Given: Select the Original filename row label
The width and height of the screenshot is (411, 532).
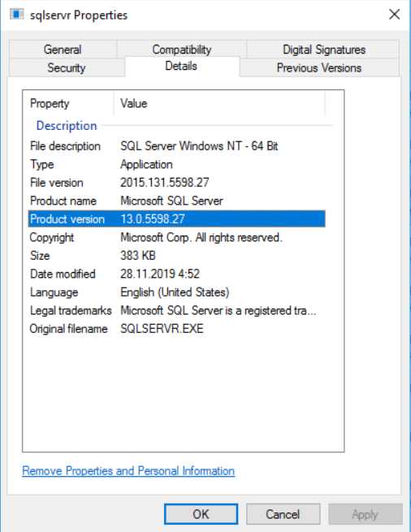Looking at the screenshot, I should tap(68, 328).
